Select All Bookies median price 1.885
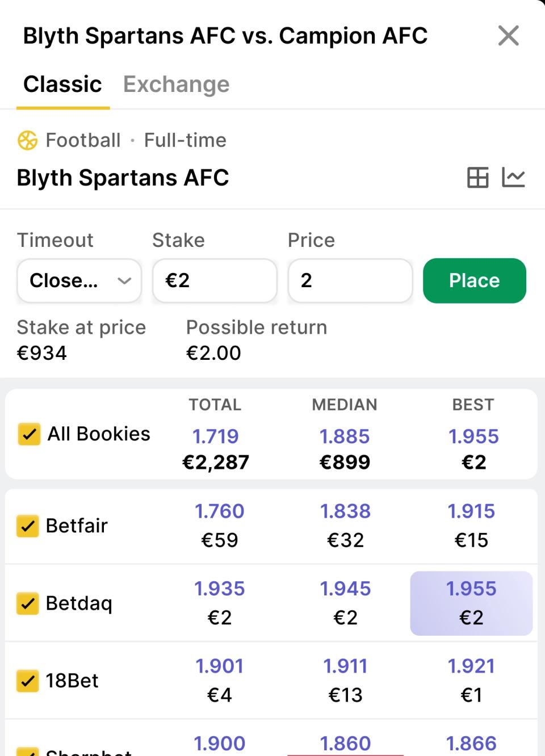545x756 pixels. click(345, 448)
